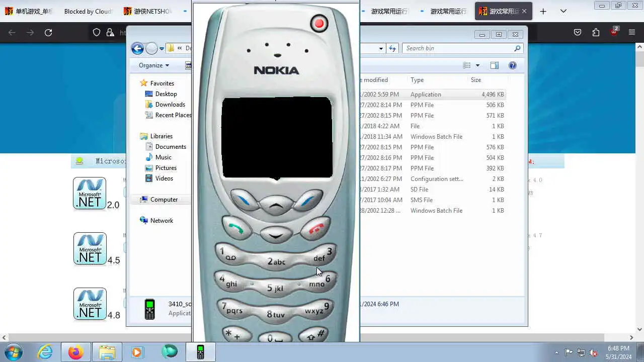Select Downloads in Favorites
The width and height of the screenshot is (644, 362).
(x=170, y=105)
